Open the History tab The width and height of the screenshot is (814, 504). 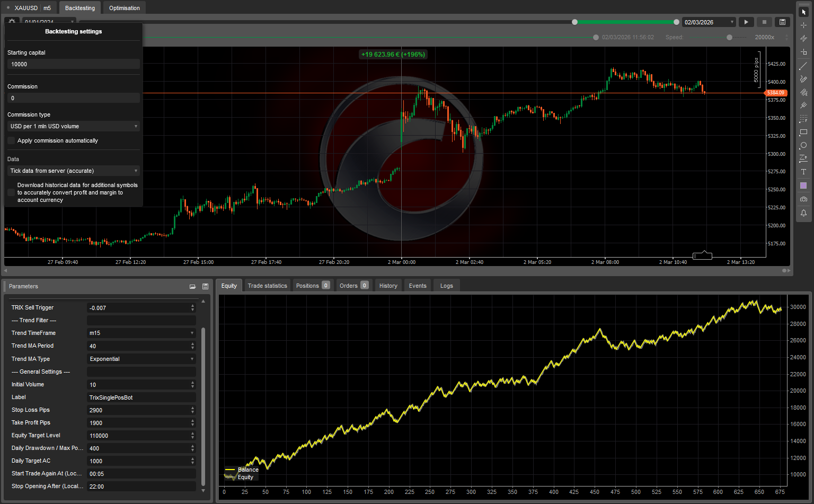click(x=388, y=286)
